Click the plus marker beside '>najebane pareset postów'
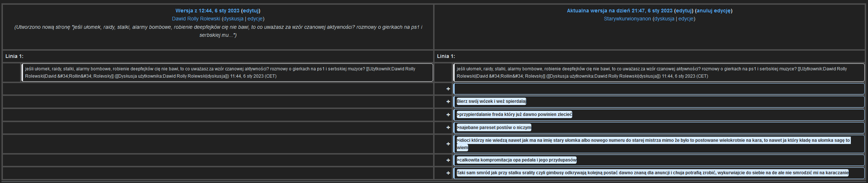Screen dimensions: 868x183 [x=448, y=128]
